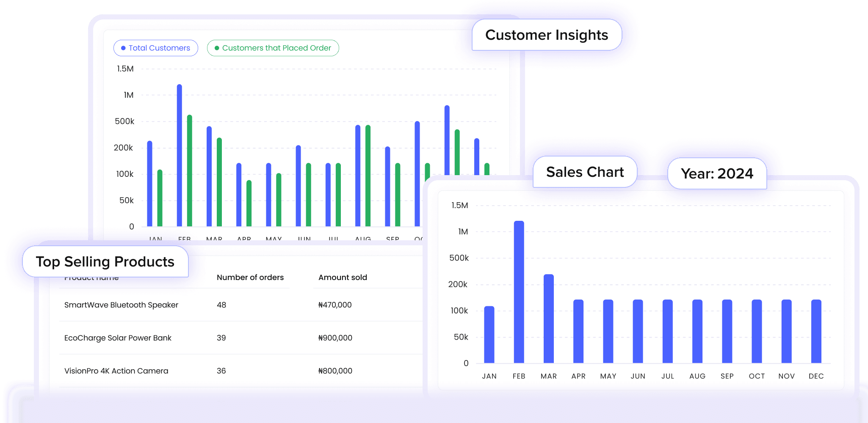Select green August bar in Customer Insights
Image resolution: width=868 pixels, height=423 pixels.
(x=368, y=176)
